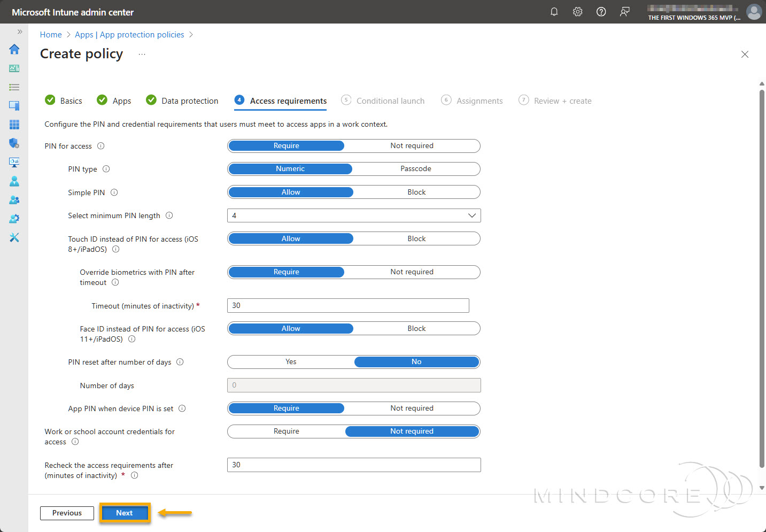Image resolution: width=766 pixels, height=532 pixels.
Task: Open Users icon in the sidebar
Action: click(14, 181)
